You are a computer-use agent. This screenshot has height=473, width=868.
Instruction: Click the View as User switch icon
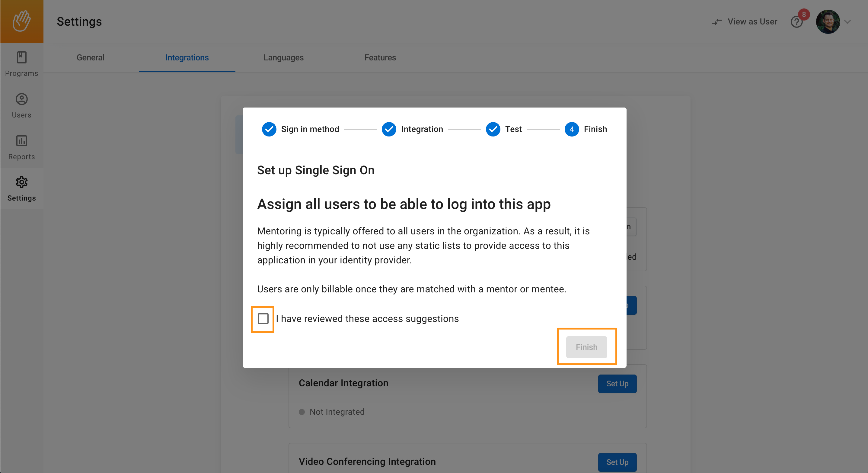pos(717,22)
